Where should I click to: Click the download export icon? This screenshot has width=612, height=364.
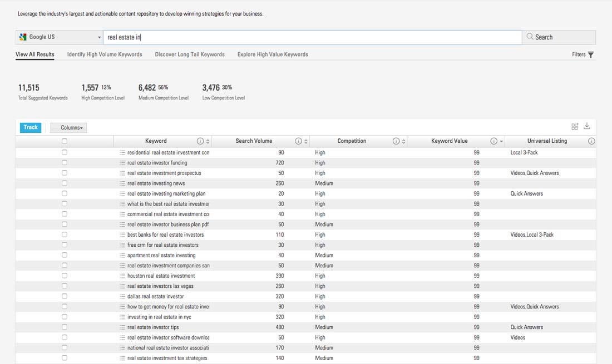[x=586, y=127]
